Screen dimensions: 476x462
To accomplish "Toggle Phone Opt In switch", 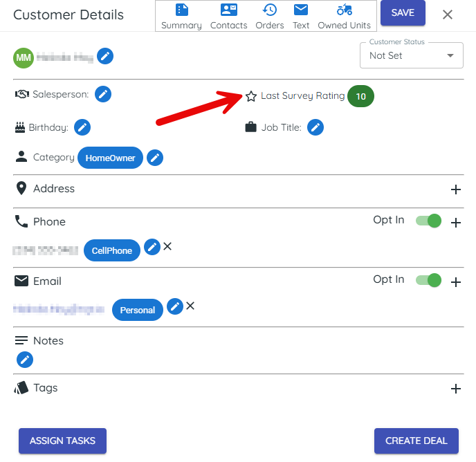I will 428,221.
